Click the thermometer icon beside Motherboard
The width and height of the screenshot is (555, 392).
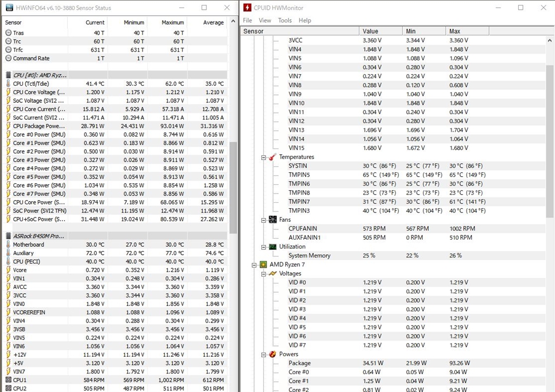point(9,245)
